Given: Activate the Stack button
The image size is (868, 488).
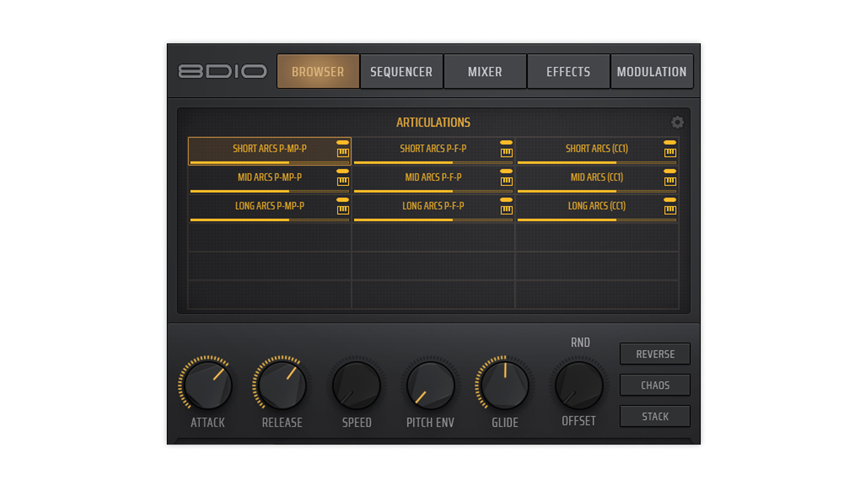Looking at the screenshot, I should pyautogui.click(x=655, y=416).
